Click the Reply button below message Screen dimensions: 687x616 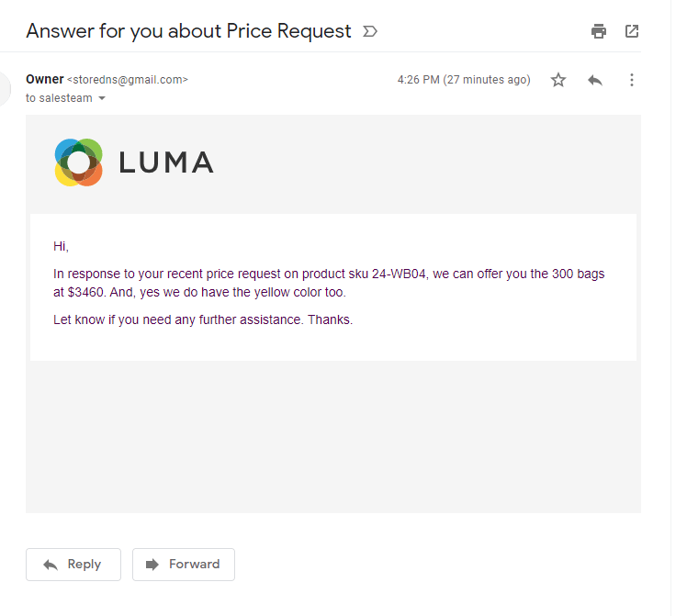click(x=73, y=565)
